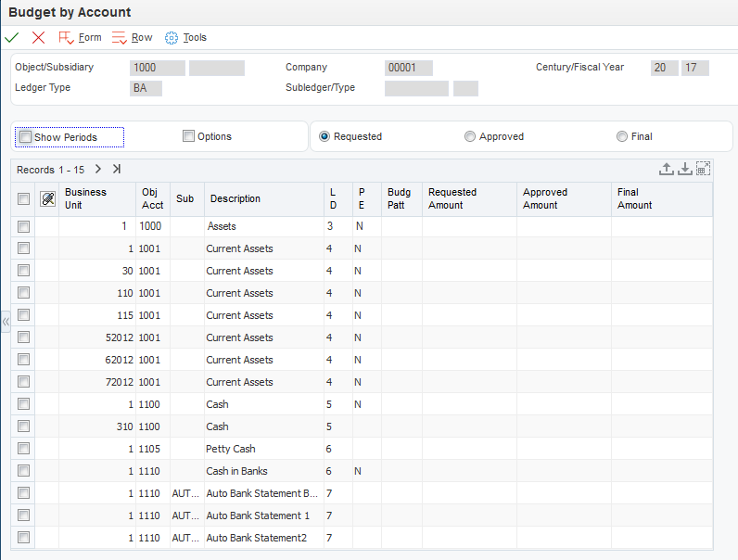
Task: Expand the collapsed left side panel
Action: pyautogui.click(x=6, y=321)
